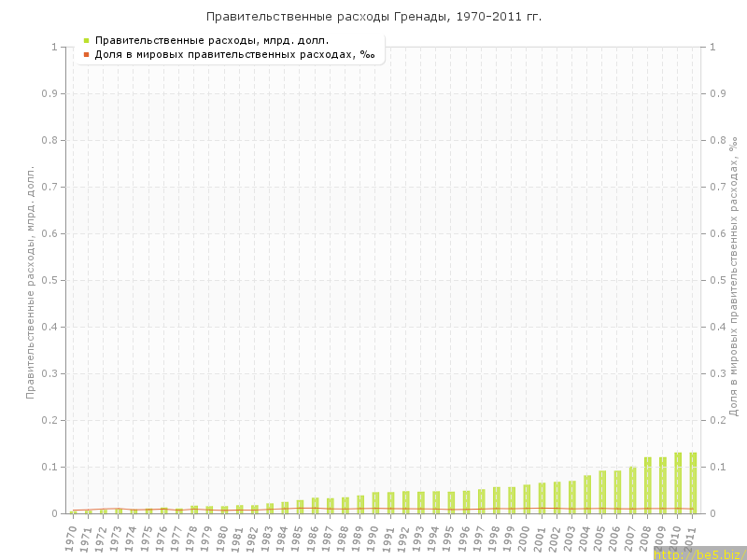Viewport: 747px width, 560px height.
Task: Click the 2003 label on the x-axis
Action: (x=571, y=538)
